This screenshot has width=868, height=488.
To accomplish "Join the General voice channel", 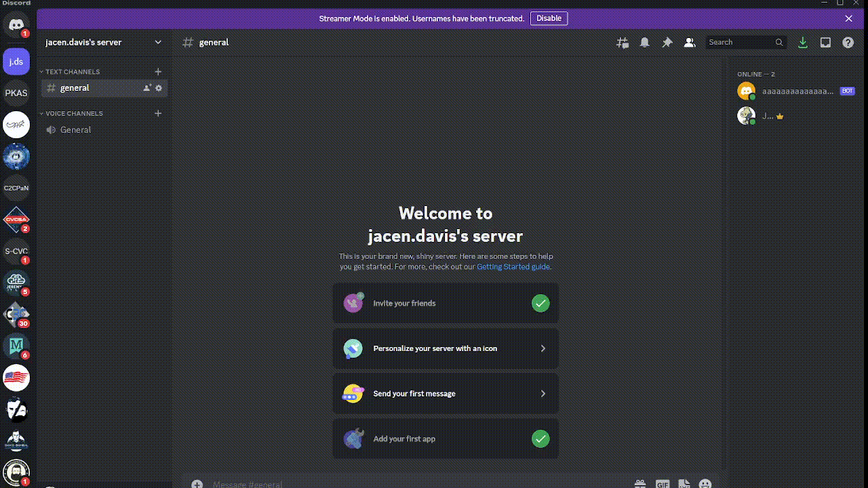I will pos(104,130).
